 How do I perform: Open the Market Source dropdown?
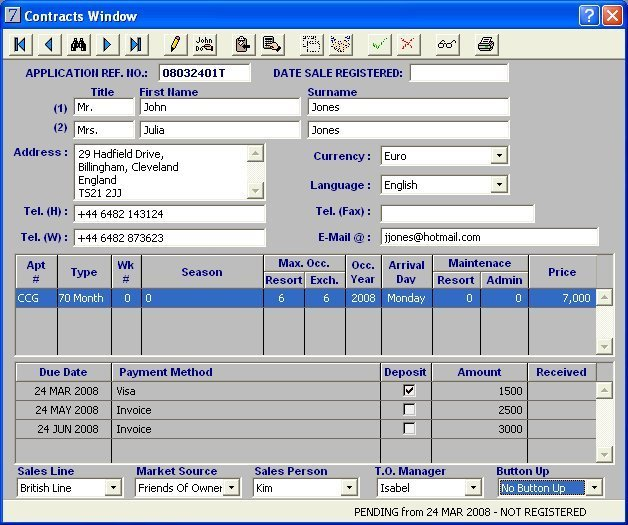(231, 488)
